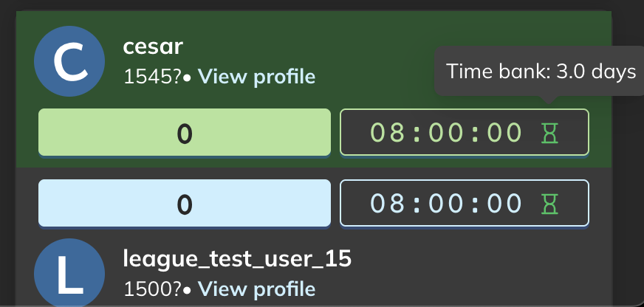
Task: Click cesar's hourglass time bank icon
Action: tap(550, 133)
